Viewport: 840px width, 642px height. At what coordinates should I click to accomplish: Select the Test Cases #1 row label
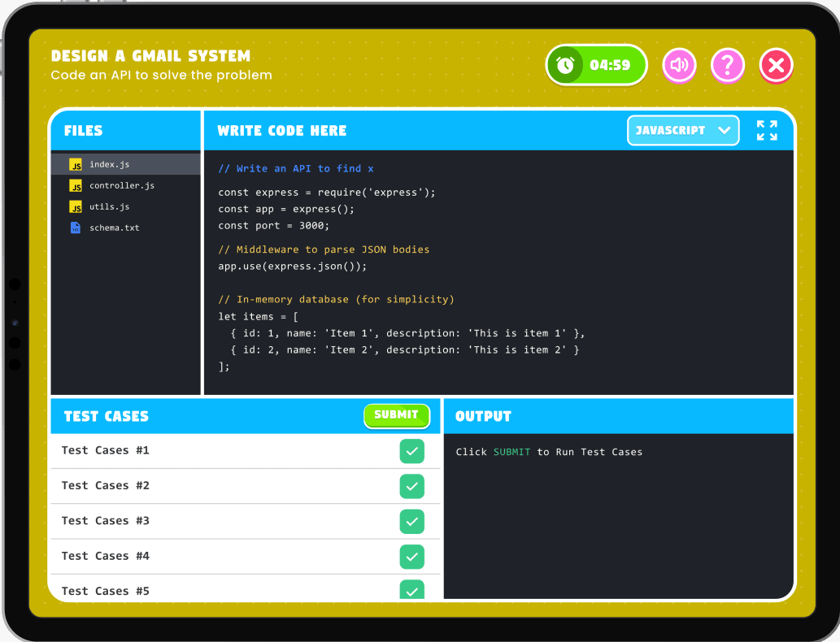tap(106, 450)
